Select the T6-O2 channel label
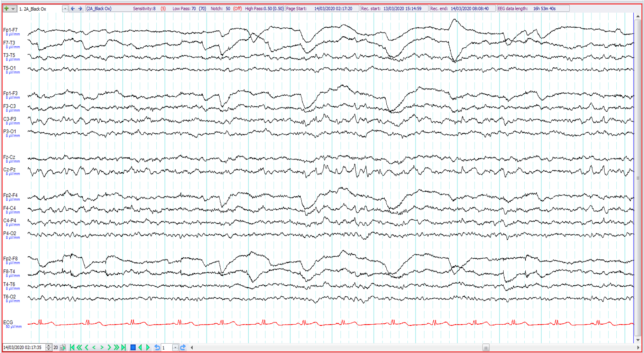Image resolution: width=644 pixels, height=353 pixels. [x=10, y=297]
